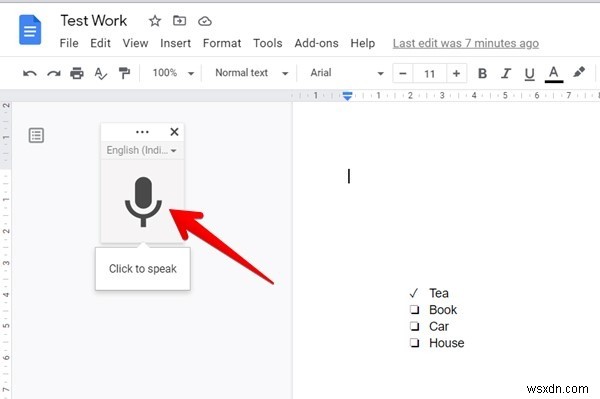This screenshot has height=399, width=600.
Task: Click the microphone to start voice typing
Action: pyautogui.click(x=143, y=202)
